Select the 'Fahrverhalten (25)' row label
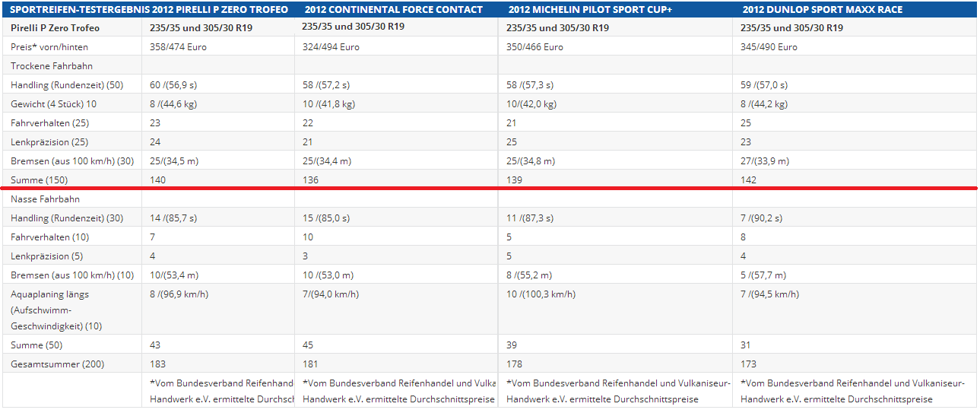 tap(49, 123)
